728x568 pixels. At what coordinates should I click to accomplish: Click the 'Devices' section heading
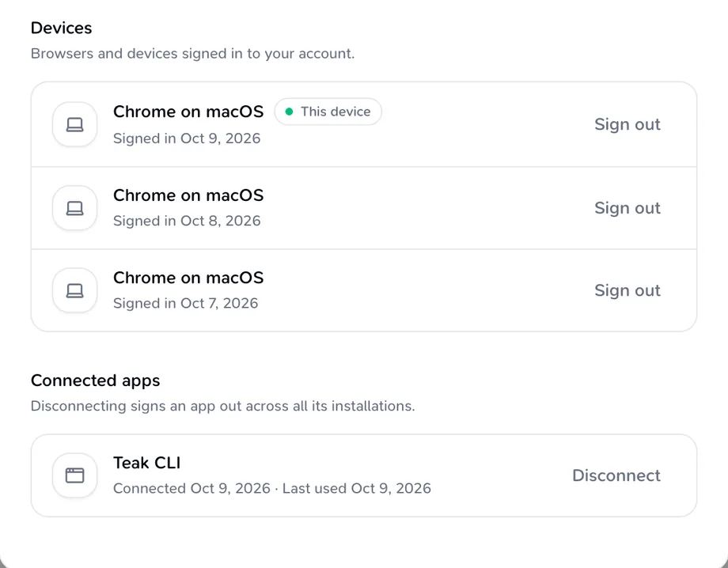[61, 28]
